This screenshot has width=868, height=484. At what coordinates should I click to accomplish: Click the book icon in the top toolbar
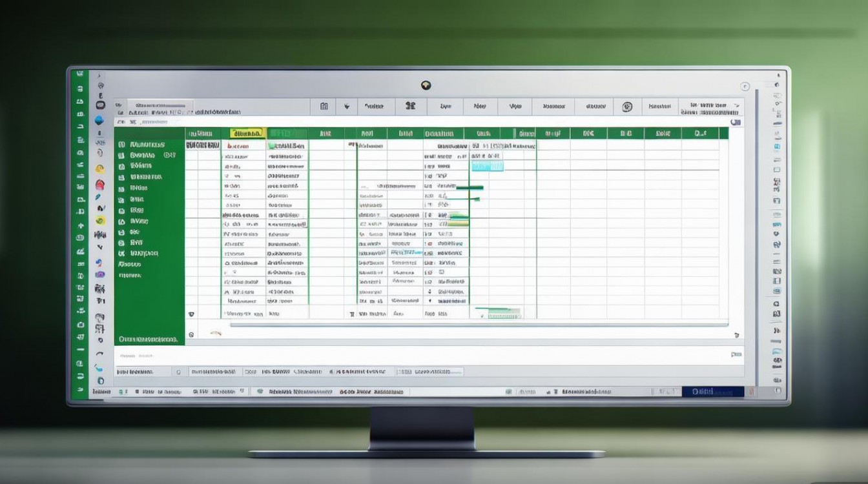coord(324,106)
